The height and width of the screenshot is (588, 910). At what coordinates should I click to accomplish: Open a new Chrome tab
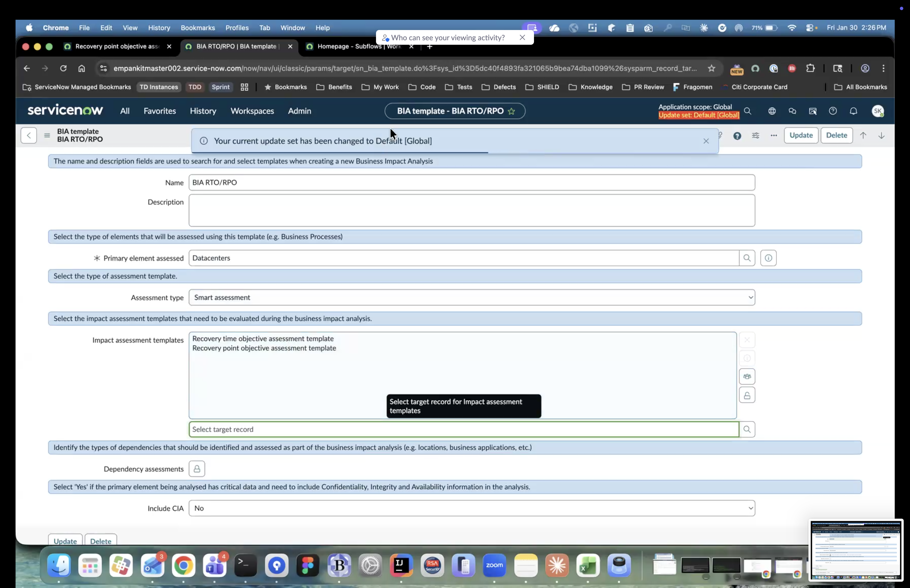pos(430,47)
